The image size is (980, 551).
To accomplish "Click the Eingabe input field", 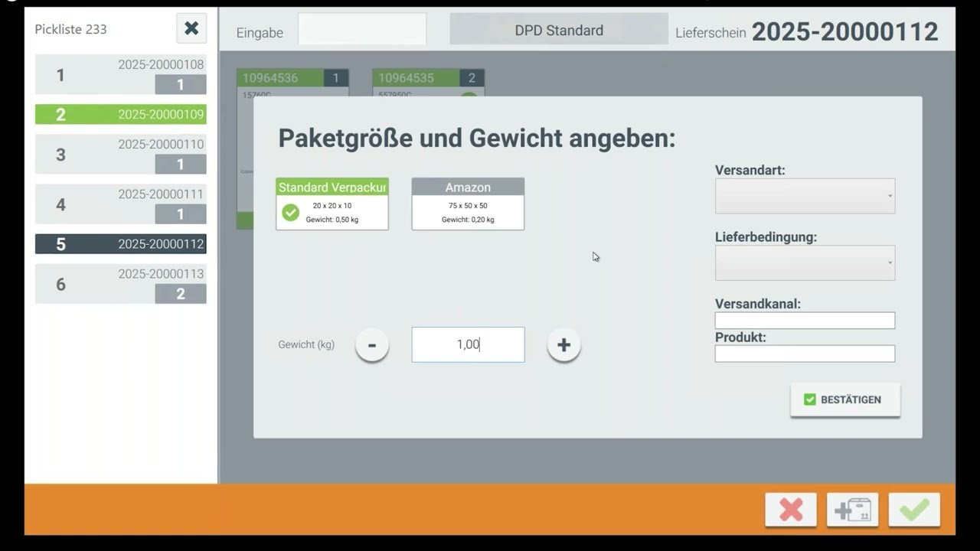I will 362,29.
